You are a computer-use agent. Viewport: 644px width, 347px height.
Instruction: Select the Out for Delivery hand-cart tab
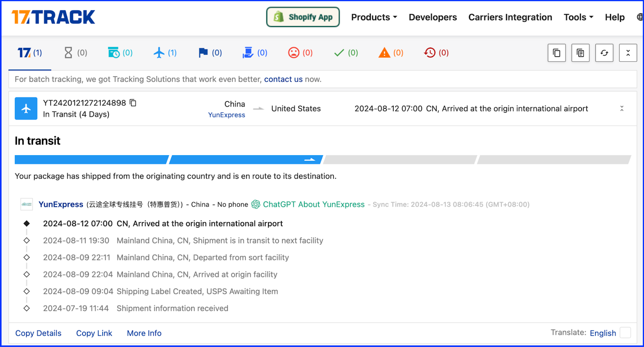255,53
